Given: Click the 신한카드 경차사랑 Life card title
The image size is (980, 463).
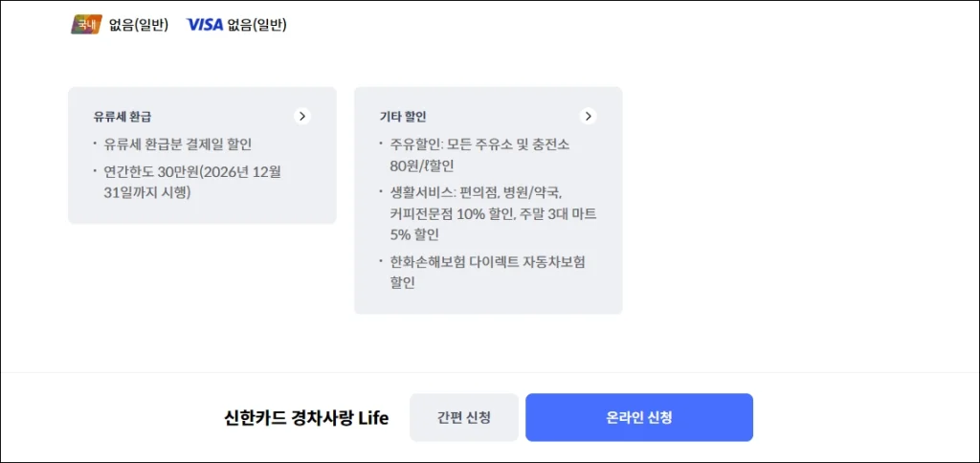Looking at the screenshot, I should click(x=306, y=418).
